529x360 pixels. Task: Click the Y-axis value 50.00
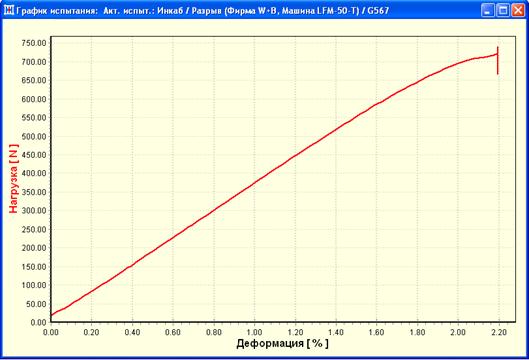pos(36,304)
